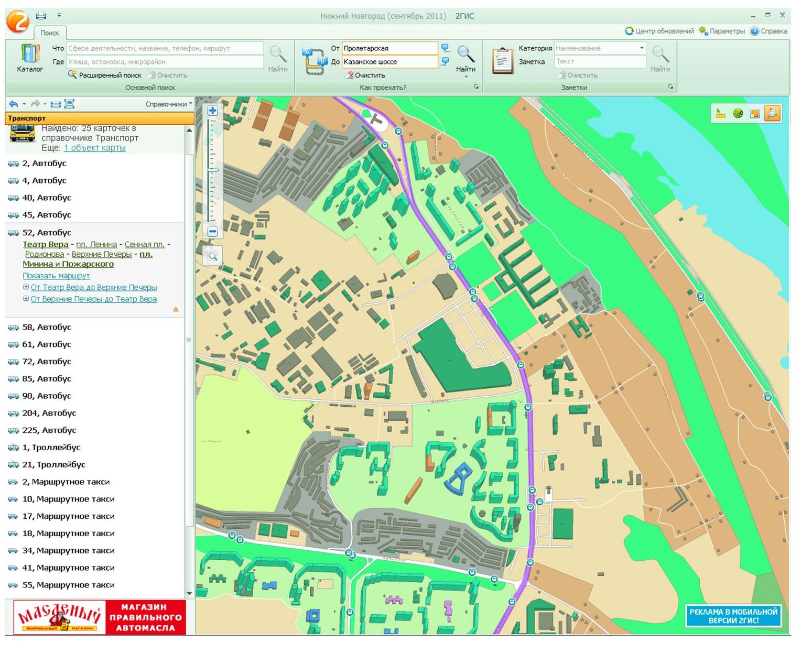812x653 pixels.
Task: Open the Категория Наименование combo box
Action: tap(600, 48)
